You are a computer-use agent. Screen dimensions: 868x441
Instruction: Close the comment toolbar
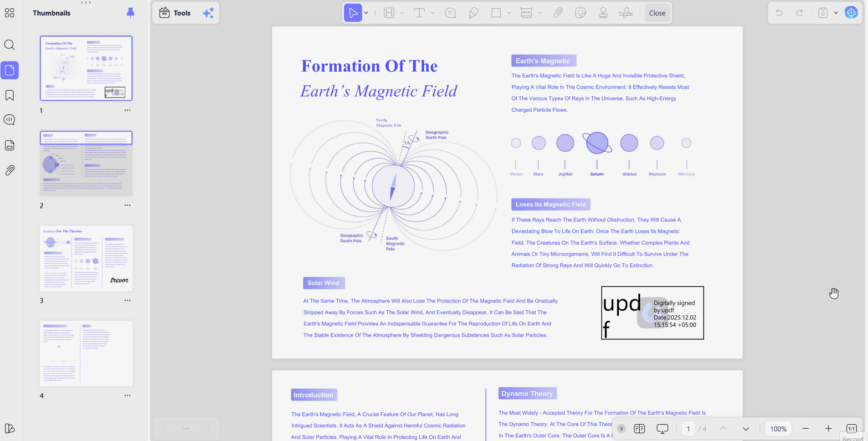(657, 13)
